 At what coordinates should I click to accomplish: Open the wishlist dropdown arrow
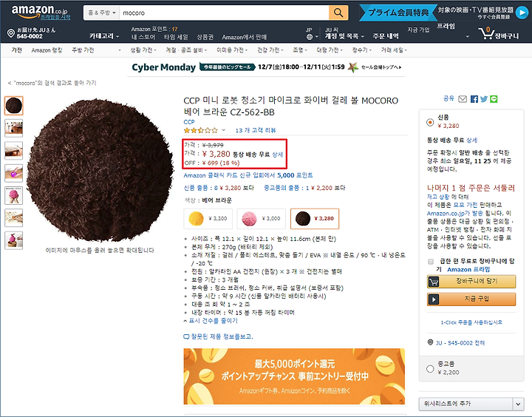[x=518, y=404]
